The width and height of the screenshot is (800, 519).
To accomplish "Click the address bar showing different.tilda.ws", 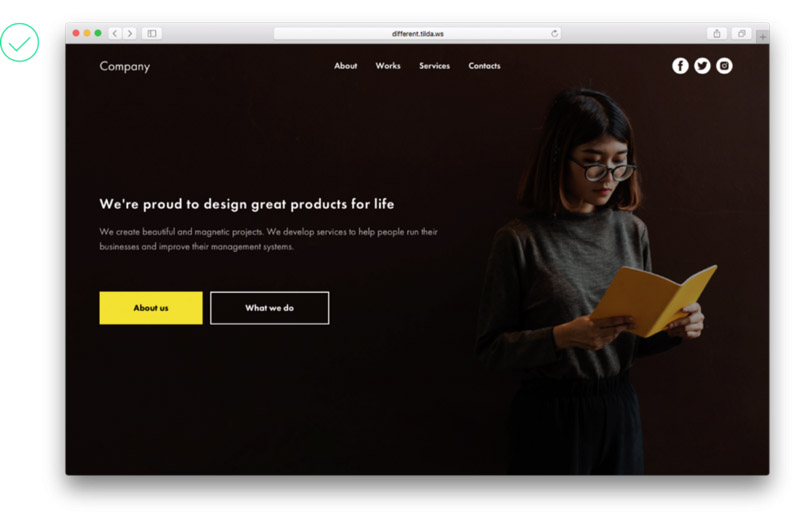I will [x=417, y=34].
